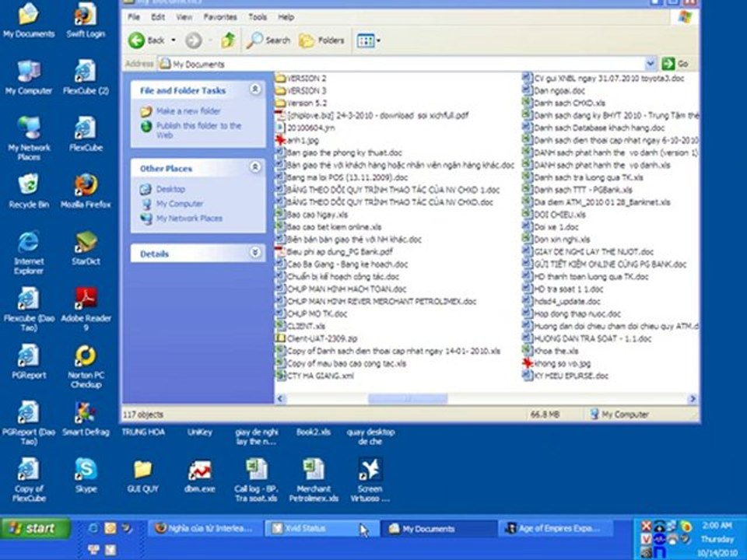Go to Desktop from Other Places

pos(170,189)
